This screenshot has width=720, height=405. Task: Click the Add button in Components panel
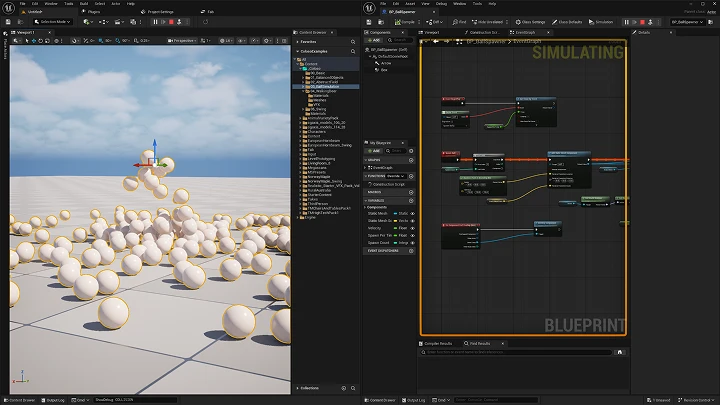click(x=374, y=40)
